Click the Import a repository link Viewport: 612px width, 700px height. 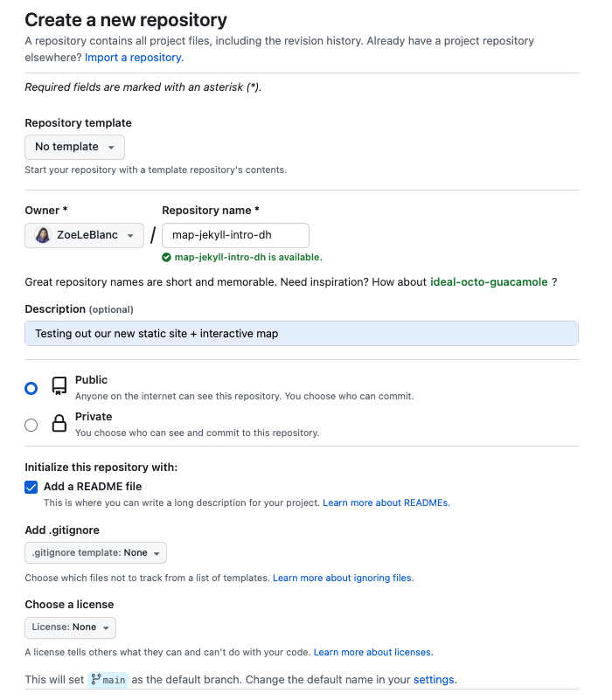tap(134, 58)
